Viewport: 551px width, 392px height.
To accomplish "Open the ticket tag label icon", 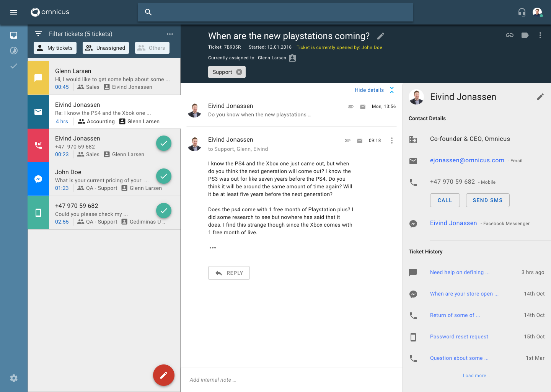I will 525,35.
